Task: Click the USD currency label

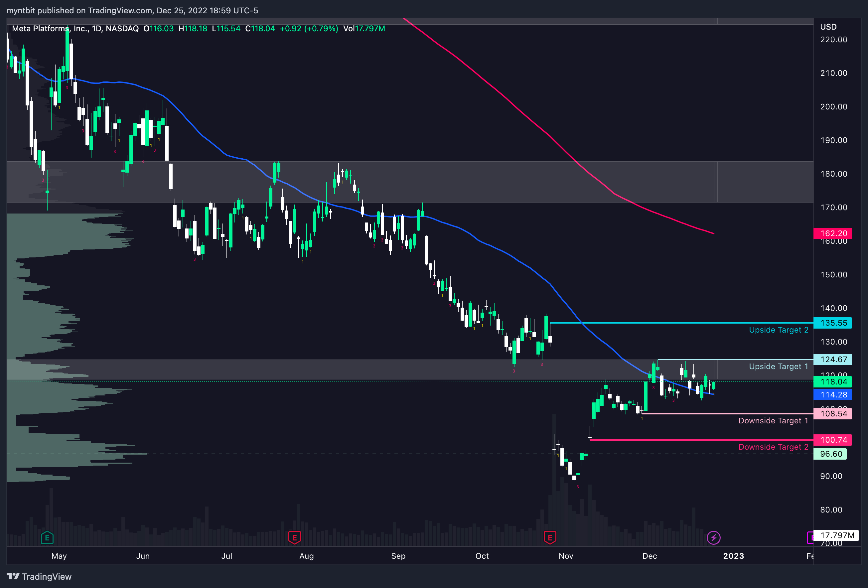Action: click(828, 27)
